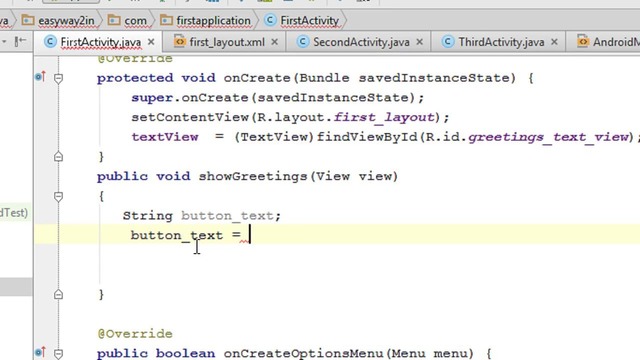Click the SecondActivity.java class icon in tab
This screenshot has width=640, height=360.
[302, 42]
